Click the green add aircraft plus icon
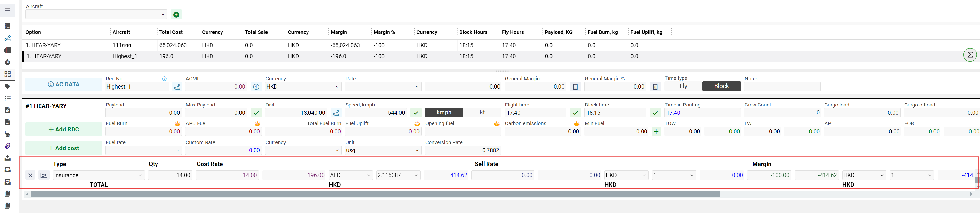The image size is (980, 213). pos(176,15)
